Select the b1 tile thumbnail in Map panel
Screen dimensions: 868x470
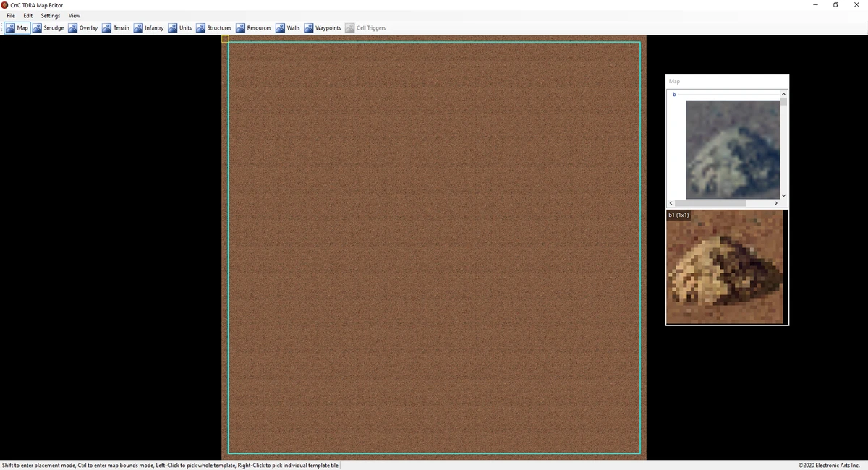tap(731, 149)
